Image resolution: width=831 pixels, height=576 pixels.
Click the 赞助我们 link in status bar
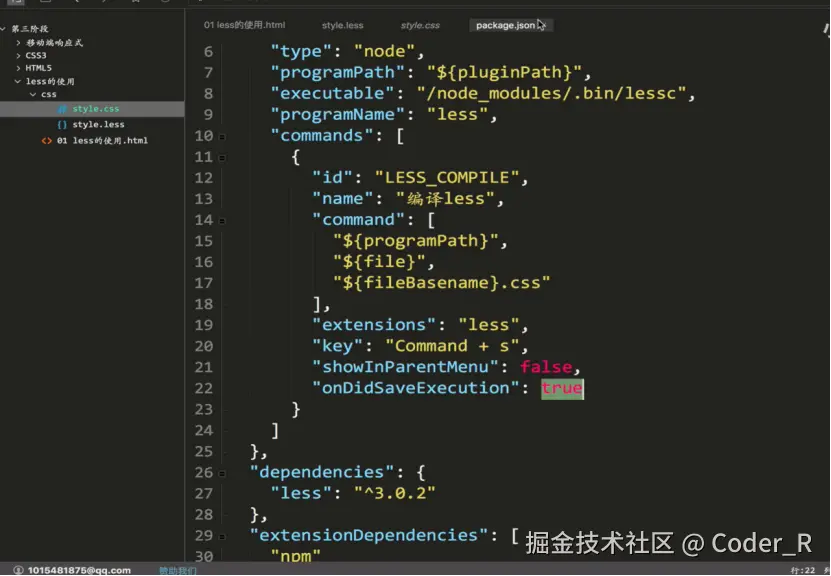coord(178,571)
